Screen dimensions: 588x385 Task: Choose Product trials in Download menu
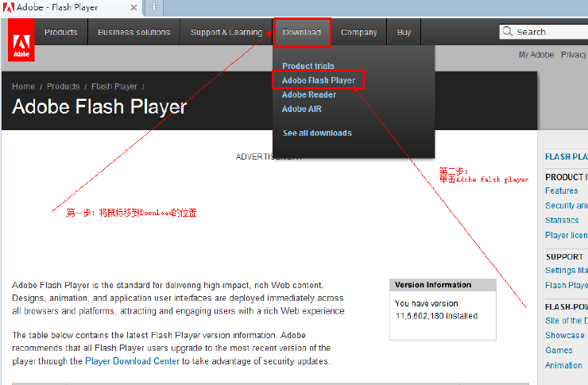308,66
